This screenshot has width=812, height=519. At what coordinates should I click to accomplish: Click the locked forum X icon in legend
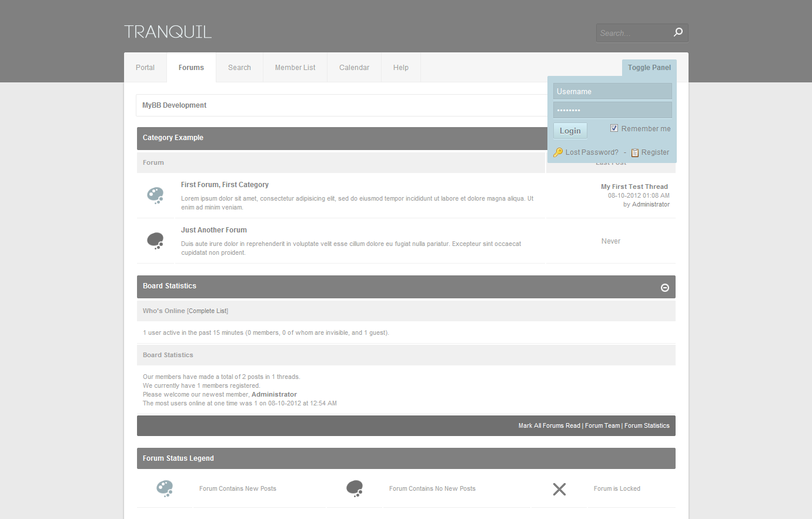(559, 489)
